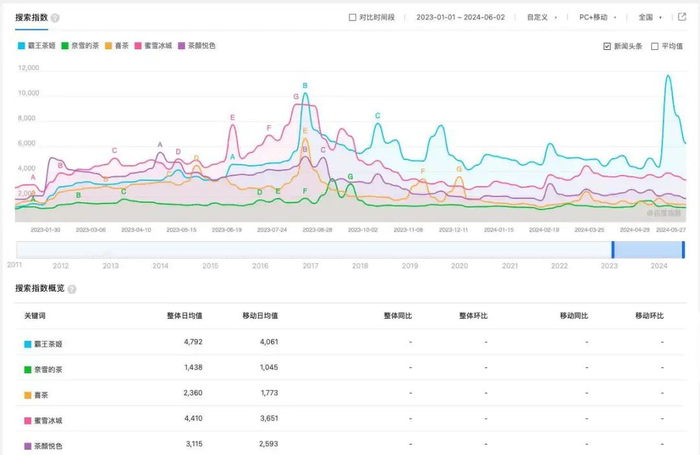The height and width of the screenshot is (455, 700).
Task: Click news marker B at the blue peak
Action: point(305,86)
